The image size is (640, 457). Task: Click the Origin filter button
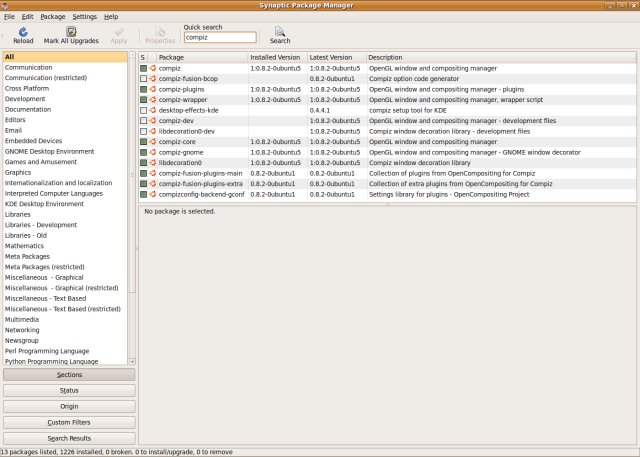coord(69,406)
